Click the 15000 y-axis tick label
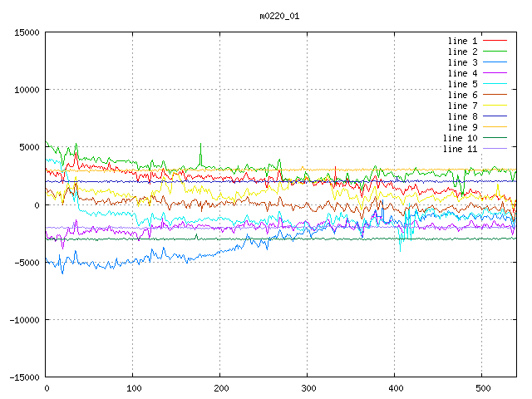This screenshot has height=399, width=532. 27,32
